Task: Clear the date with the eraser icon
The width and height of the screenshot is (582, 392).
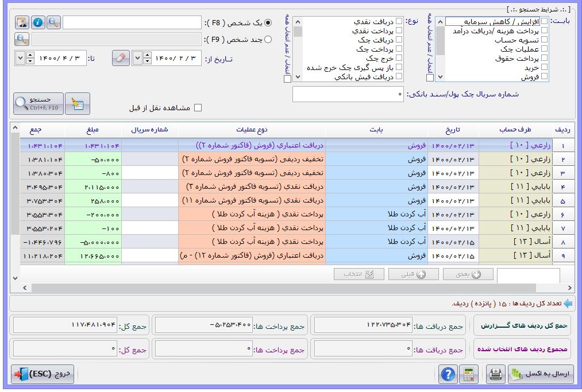Action: [x=120, y=59]
